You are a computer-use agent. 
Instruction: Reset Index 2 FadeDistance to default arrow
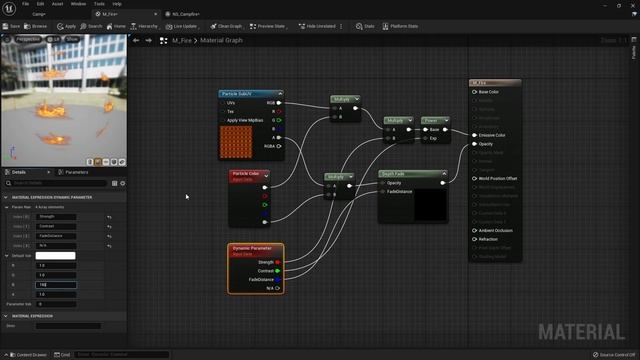109,236
